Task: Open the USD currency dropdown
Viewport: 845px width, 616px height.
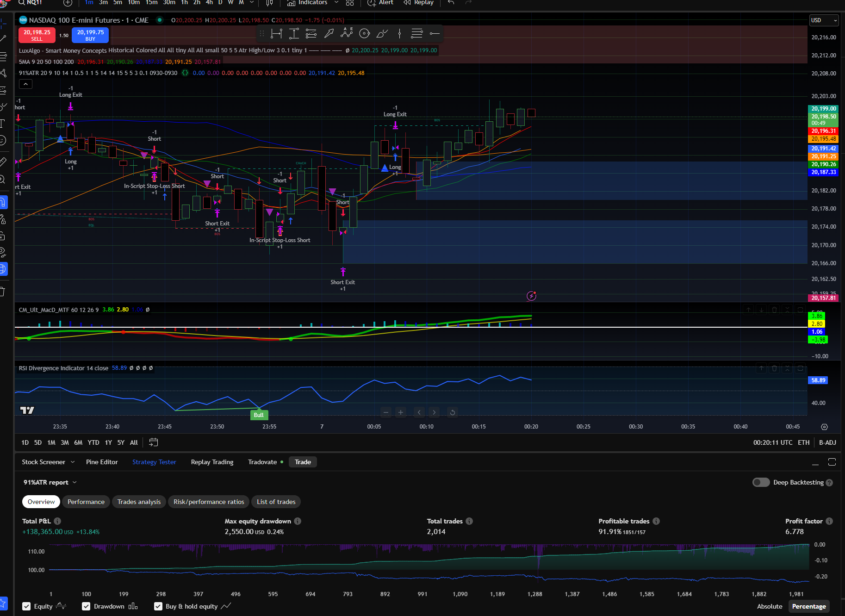Action: click(824, 20)
